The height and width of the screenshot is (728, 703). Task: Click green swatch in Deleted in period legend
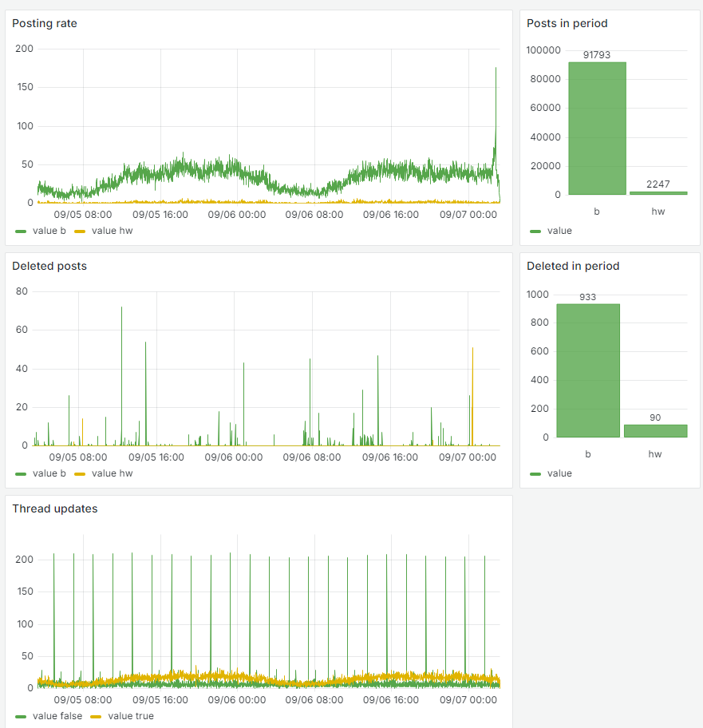(535, 474)
